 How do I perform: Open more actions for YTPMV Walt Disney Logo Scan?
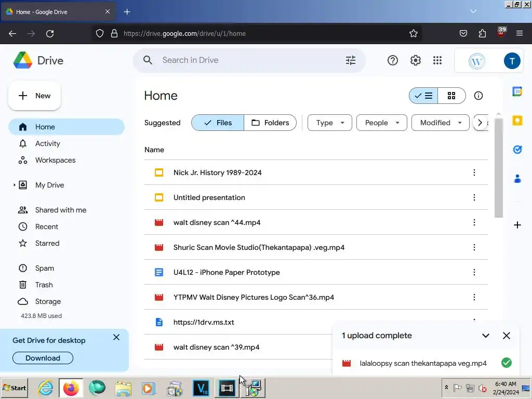coord(474,297)
